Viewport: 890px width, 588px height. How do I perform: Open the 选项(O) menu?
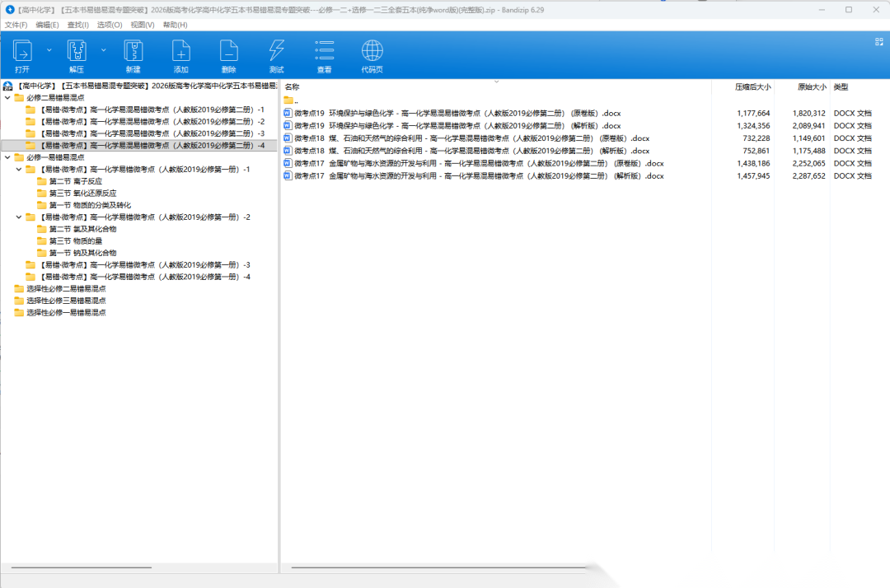pyautogui.click(x=110, y=25)
